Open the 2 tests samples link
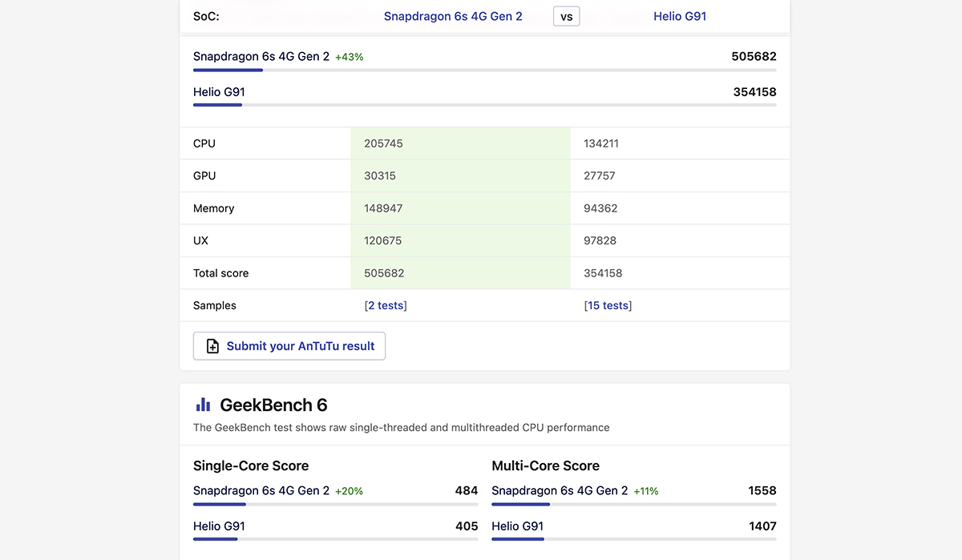Viewport: 962px width, 560px height. [386, 305]
